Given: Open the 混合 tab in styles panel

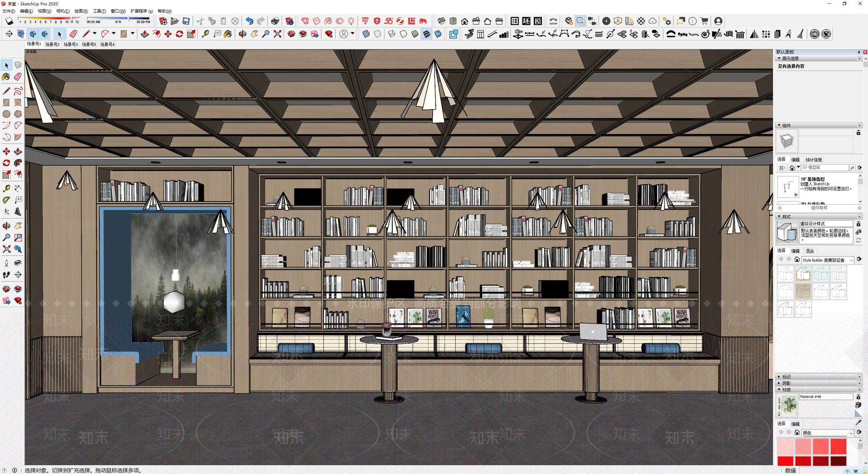Looking at the screenshot, I should point(810,251).
